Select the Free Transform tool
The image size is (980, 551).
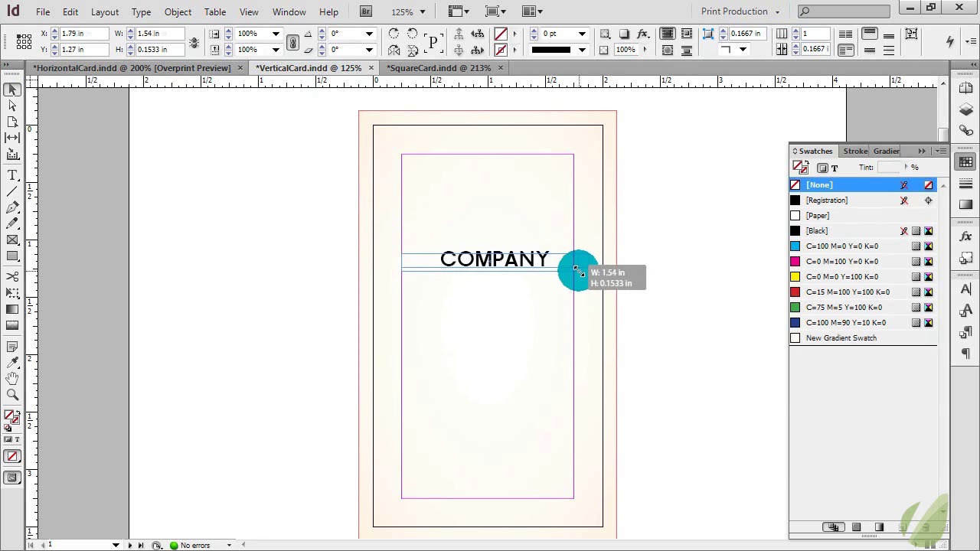(12, 292)
